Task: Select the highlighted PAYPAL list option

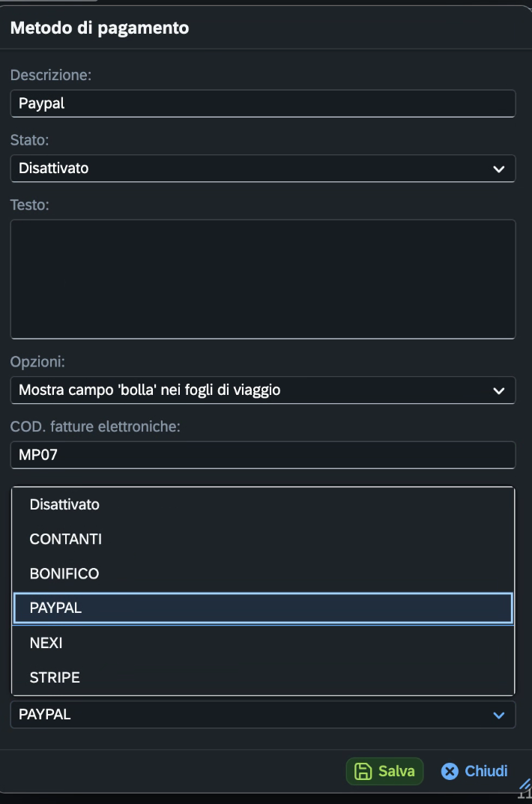Action: (x=263, y=608)
